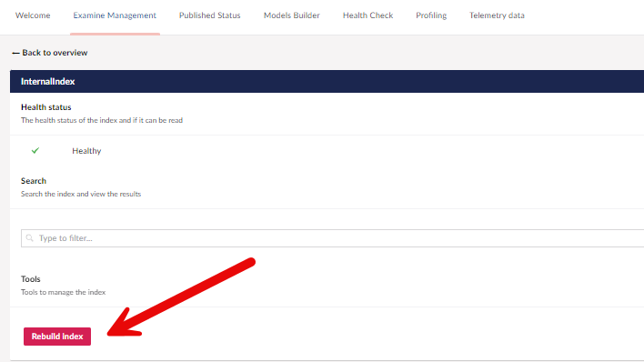The image size is (644, 362).
Task: Click the Health status heading
Action: click(46, 107)
